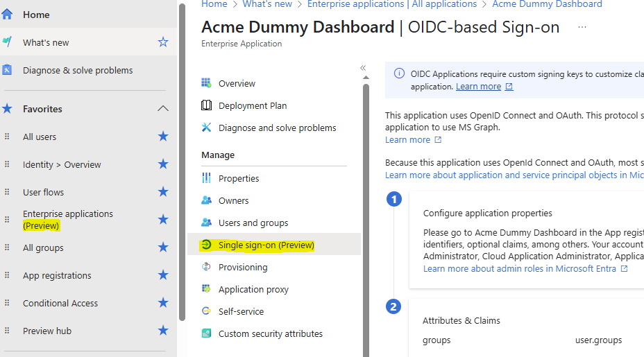Click the user.groups claim value
Viewport: 644px width, 357px height.
598,340
